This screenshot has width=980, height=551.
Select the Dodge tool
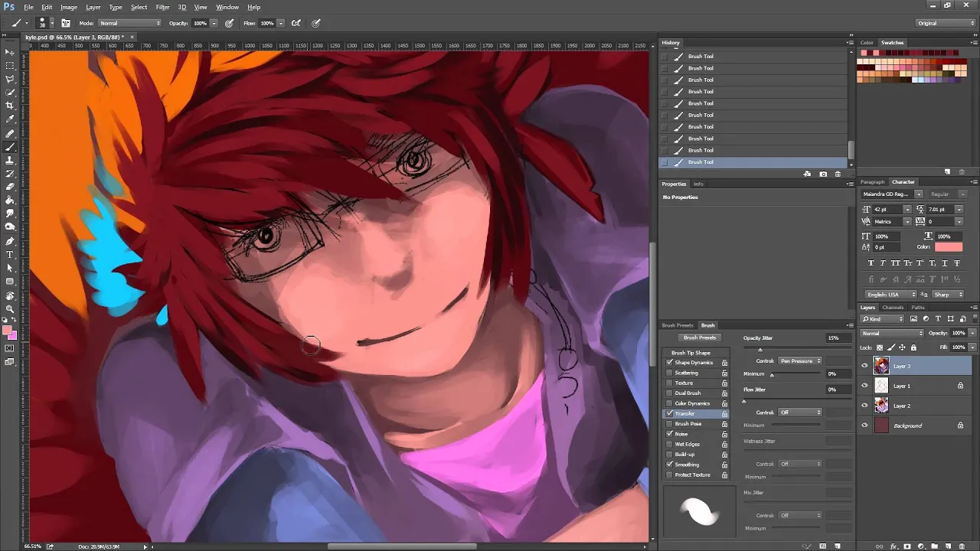10,227
